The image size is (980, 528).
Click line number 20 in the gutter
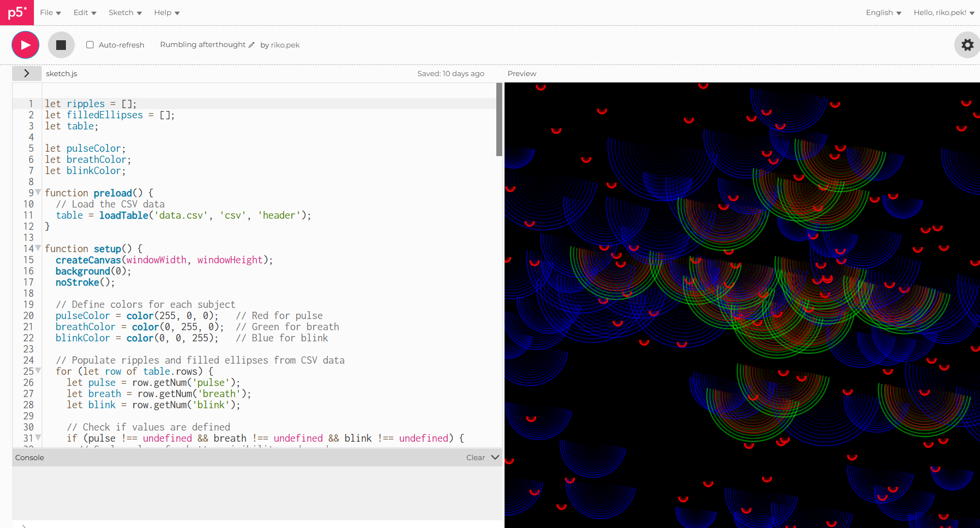click(x=29, y=316)
